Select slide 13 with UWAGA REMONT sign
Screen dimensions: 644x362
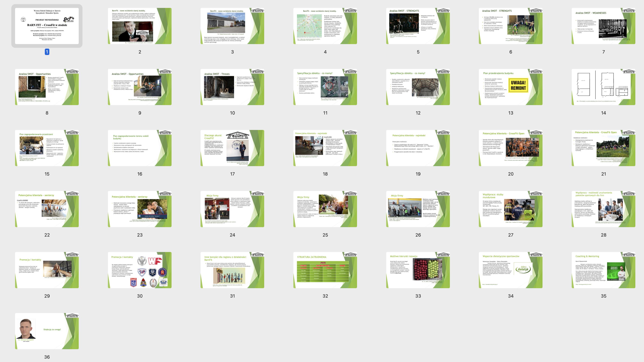510,87
